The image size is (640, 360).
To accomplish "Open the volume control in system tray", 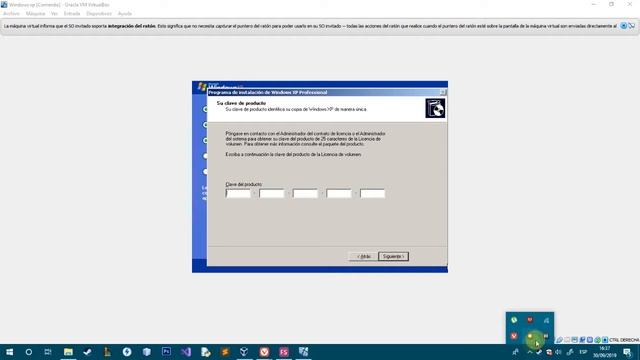I will pos(558,352).
